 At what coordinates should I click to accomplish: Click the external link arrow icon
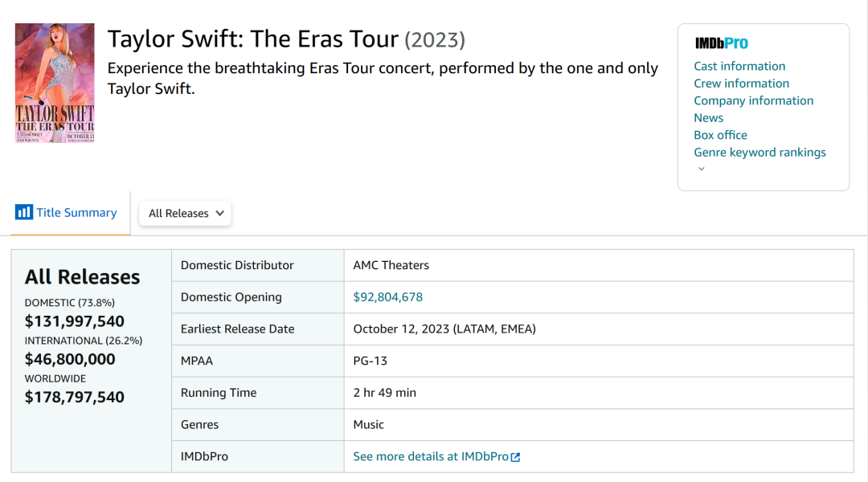pos(516,457)
